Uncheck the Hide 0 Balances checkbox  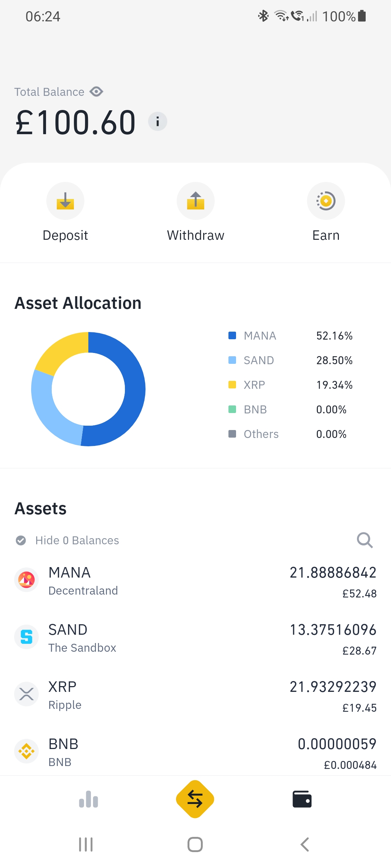coord(21,540)
